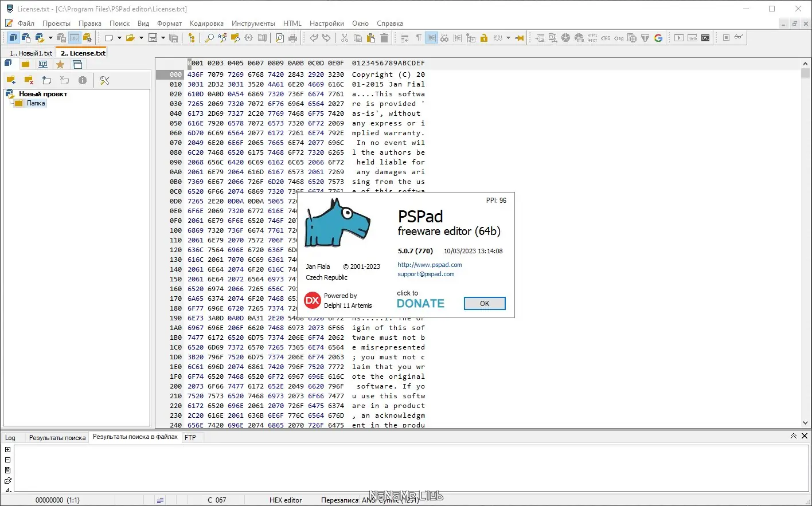Click the Cut scissors icon
This screenshot has height=506, width=812.
pos(345,38)
